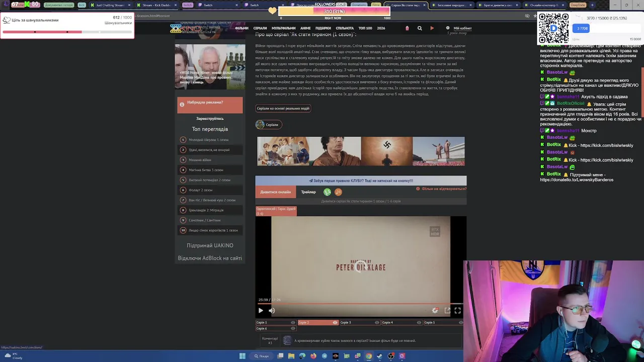Open top-views item Гренландія 2: Міграція
This screenshot has width=644, height=362.
click(x=210, y=210)
